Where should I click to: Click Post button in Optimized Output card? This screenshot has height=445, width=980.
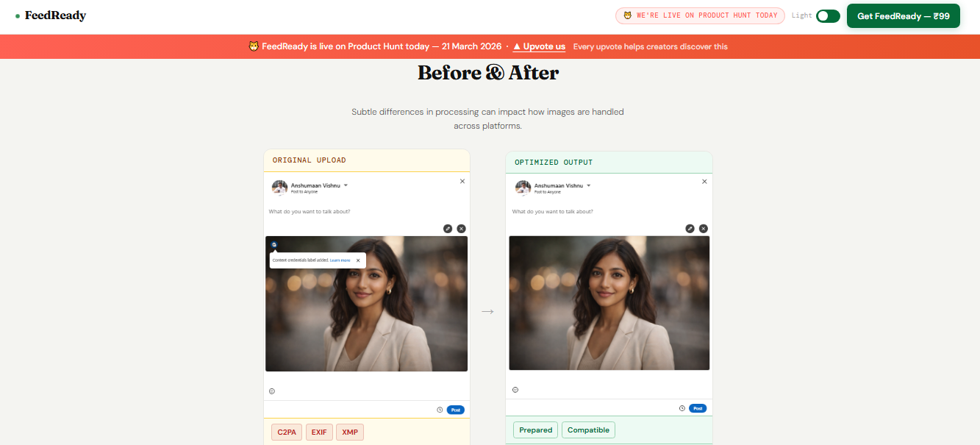pyautogui.click(x=698, y=408)
